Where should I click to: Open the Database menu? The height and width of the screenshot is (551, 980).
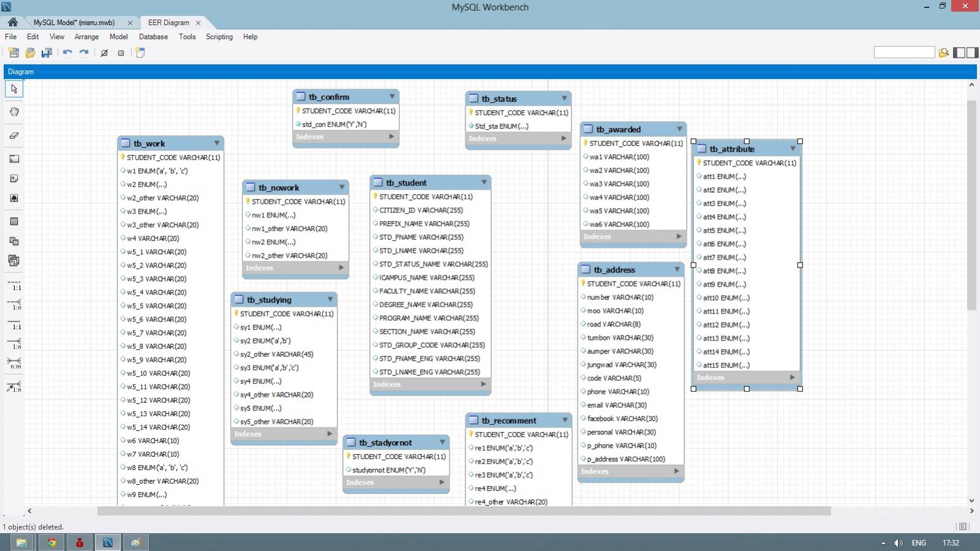153,37
